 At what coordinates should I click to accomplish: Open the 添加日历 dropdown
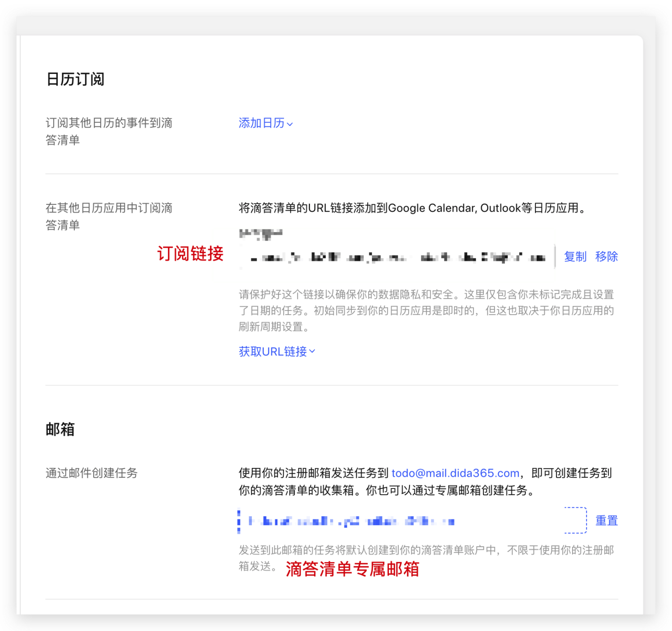click(266, 123)
